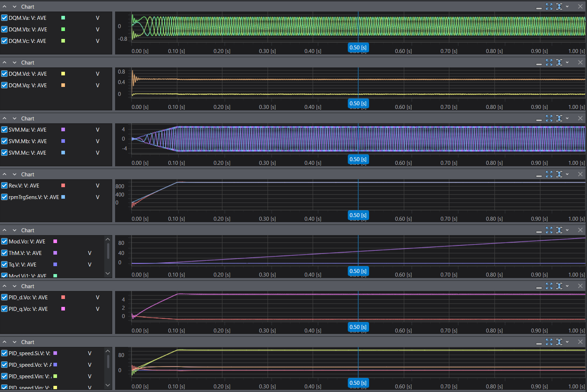This screenshot has width=587, height=392.
Task: Fit vertical axis in DQM.Vd chart
Action: click(x=559, y=62)
